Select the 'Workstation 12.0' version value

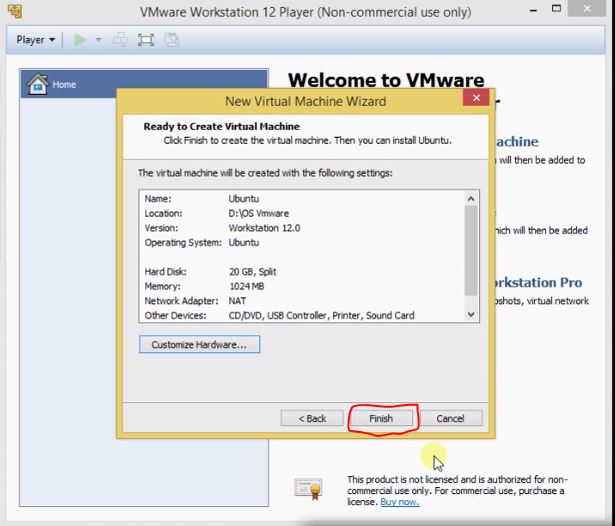(264, 228)
